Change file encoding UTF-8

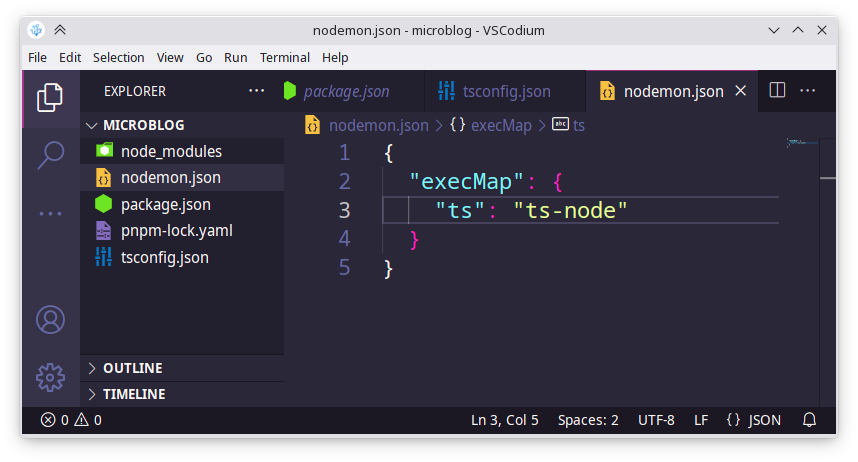(x=656, y=420)
